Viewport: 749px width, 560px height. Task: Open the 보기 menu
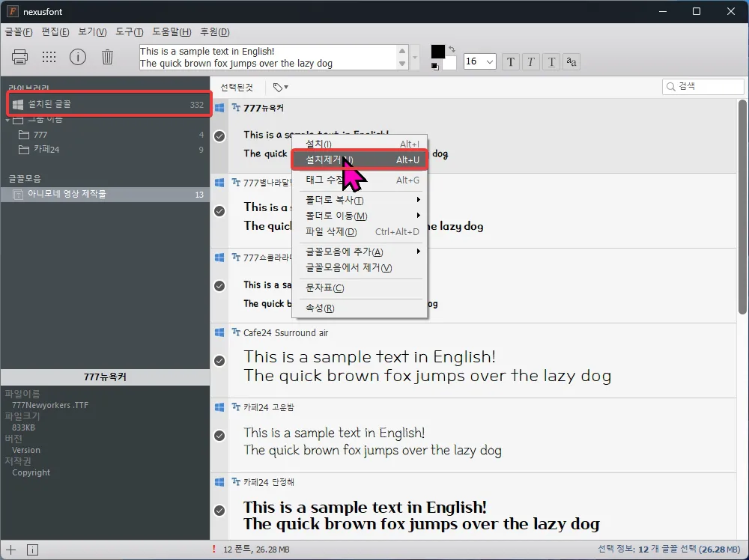(92, 32)
